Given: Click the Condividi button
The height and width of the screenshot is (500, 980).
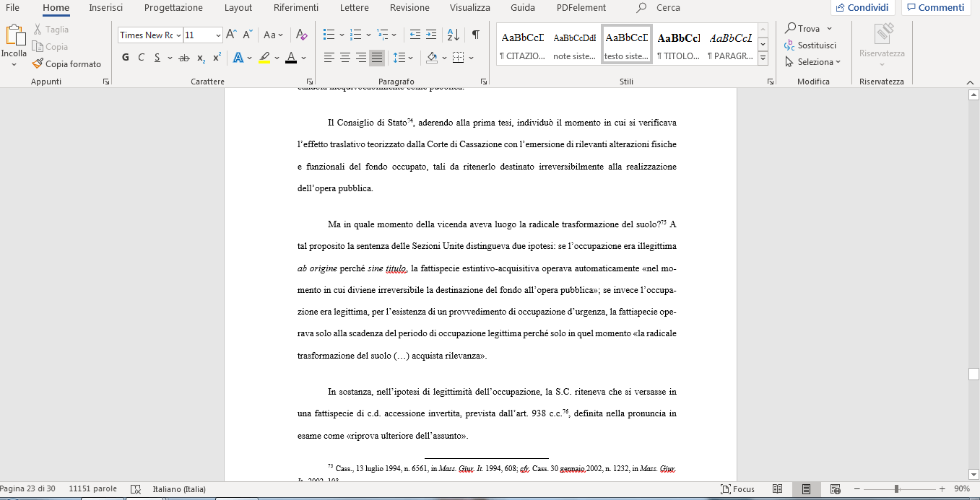Looking at the screenshot, I should (x=863, y=8).
